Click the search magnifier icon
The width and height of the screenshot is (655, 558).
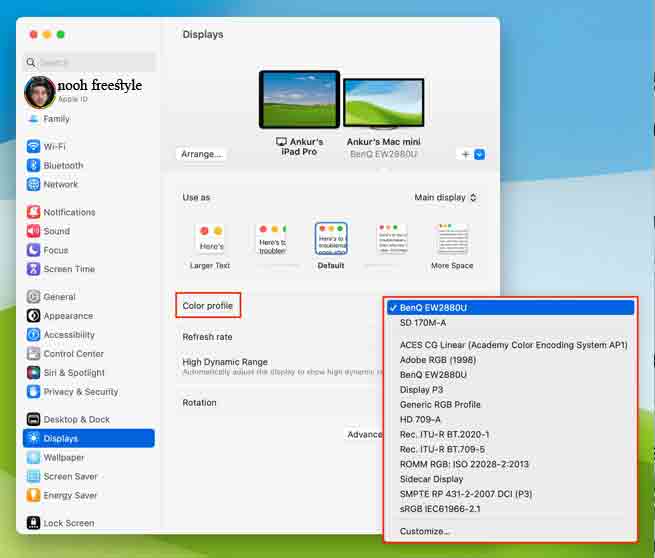(x=30, y=63)
